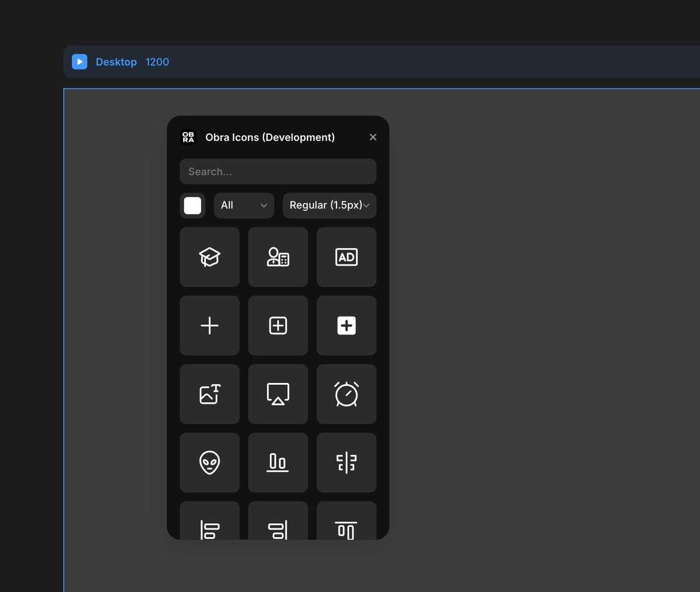This screenshot has height=592, width=700.
Task: Open the white icon color swatch
Action: coord(192,206)
